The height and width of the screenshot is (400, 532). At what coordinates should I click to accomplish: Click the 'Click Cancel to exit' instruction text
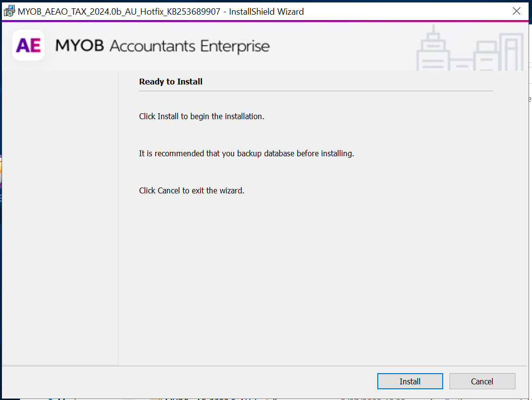pyautogui.click(x=191, y=190)
